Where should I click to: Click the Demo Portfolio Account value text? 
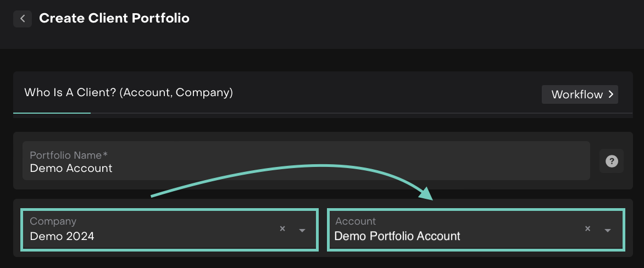397,237
